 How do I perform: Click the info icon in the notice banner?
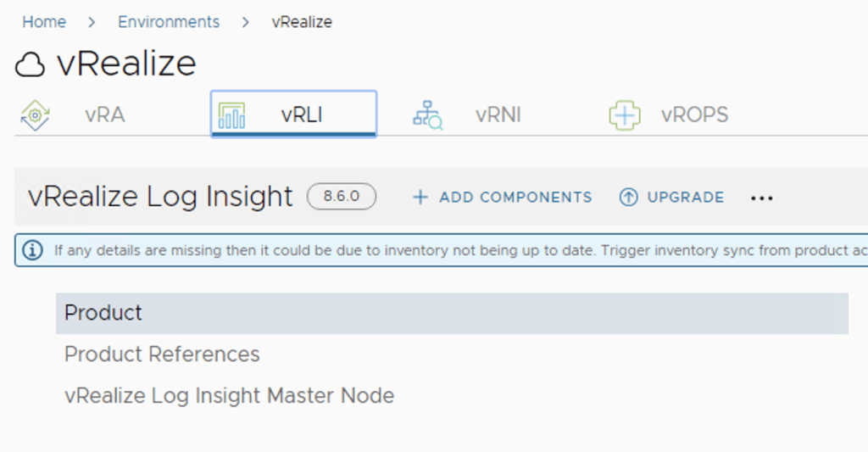(x=32, y=250)
